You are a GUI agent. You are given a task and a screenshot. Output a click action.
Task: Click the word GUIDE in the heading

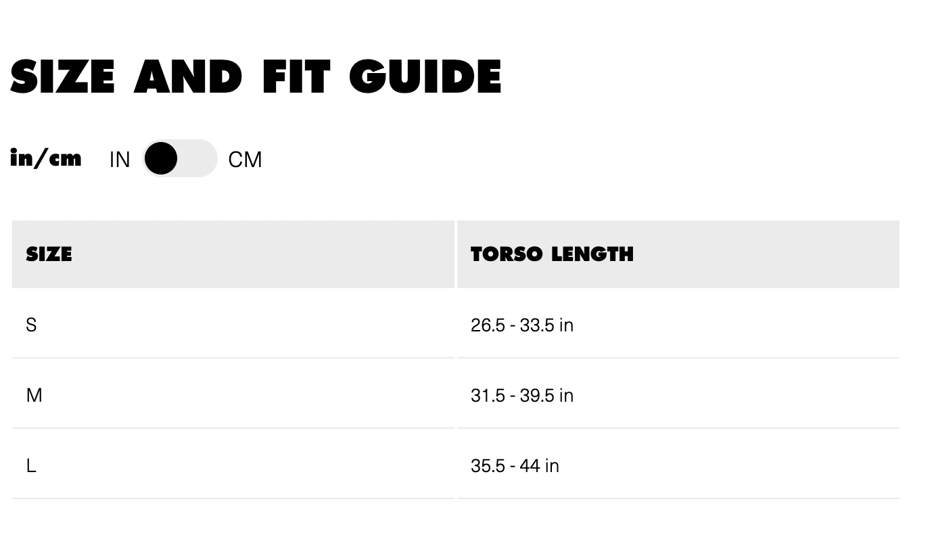point(426,76)
